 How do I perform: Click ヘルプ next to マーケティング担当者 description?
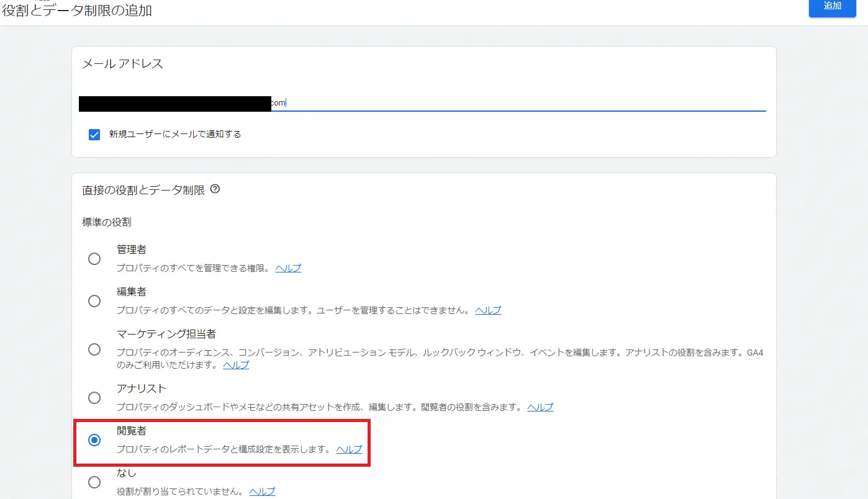tap(236, 365)
